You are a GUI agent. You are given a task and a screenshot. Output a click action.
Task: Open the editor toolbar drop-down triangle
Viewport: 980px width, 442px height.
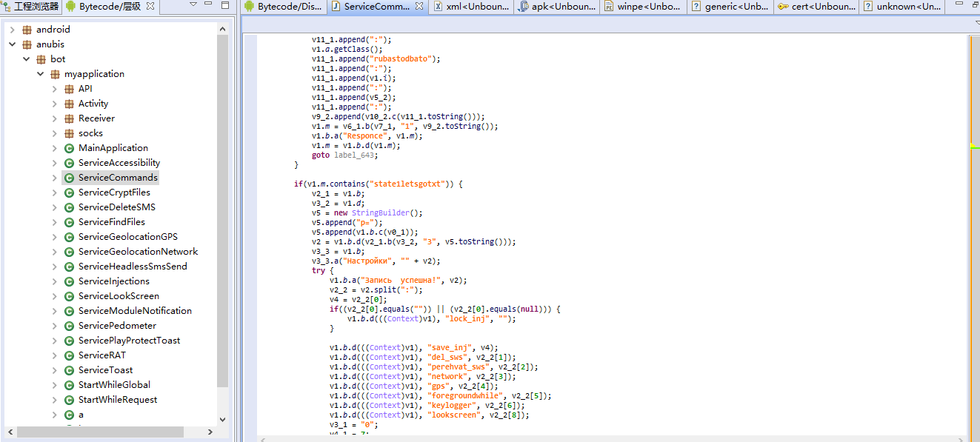(976, 24)
